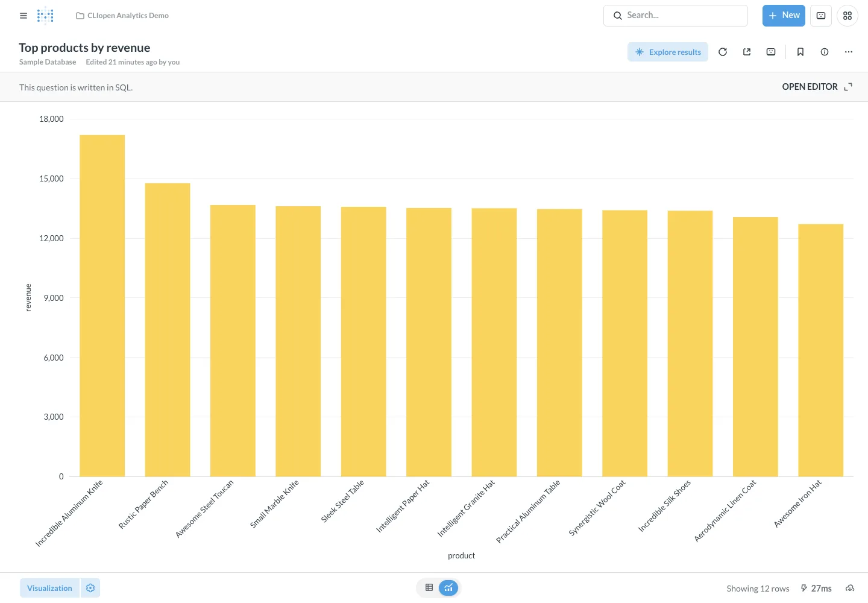Click the Aerodynamic Linen Coat bar
868x603 pixels.
tap(755, 347)
